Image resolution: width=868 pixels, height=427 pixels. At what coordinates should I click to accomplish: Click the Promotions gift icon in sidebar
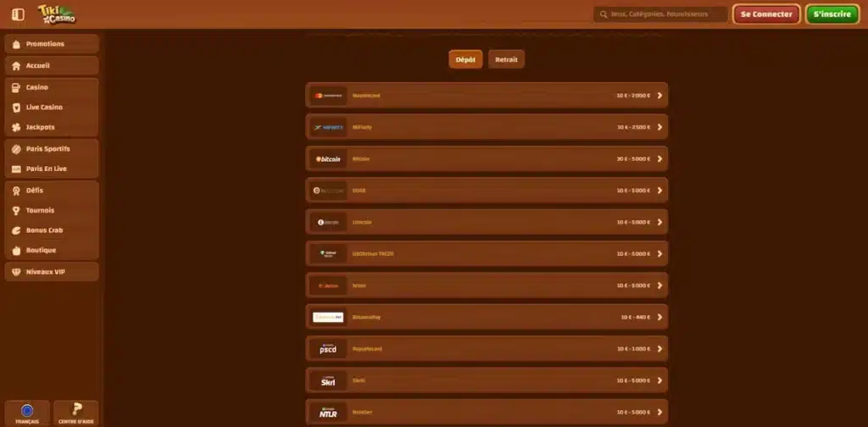16,44
